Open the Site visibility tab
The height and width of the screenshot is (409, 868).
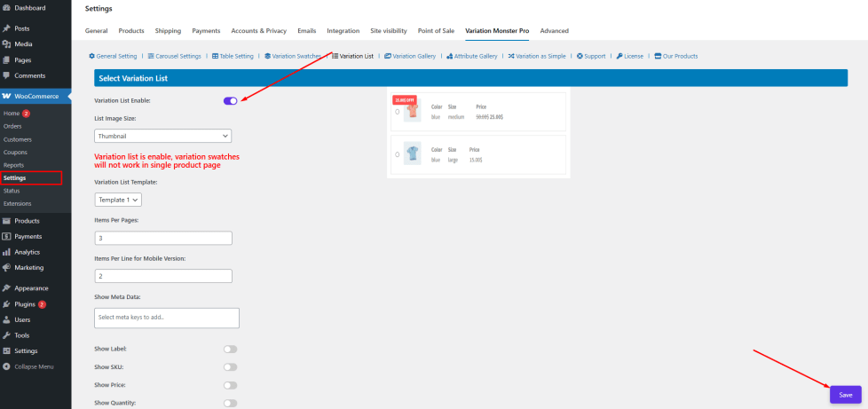(x=389, y=31)
